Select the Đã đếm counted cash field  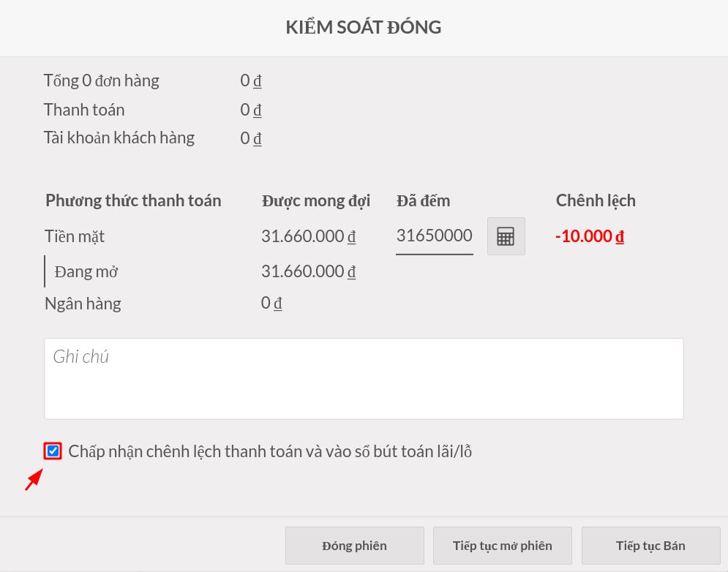pos(434,235)
